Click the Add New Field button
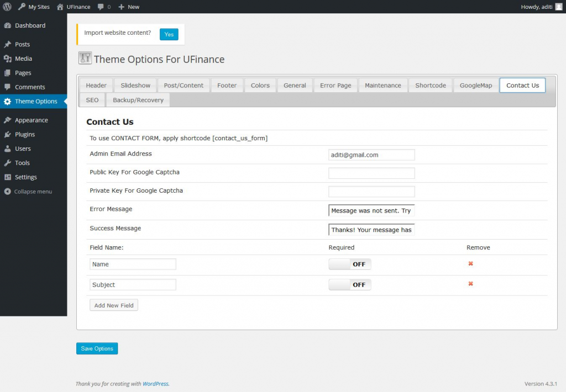Image resolution: width=566 pixels, height=392 pixels. point(113,304)
